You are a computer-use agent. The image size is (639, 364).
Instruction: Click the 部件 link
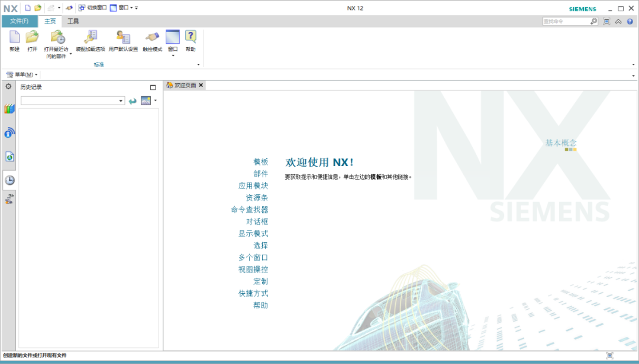261,174
